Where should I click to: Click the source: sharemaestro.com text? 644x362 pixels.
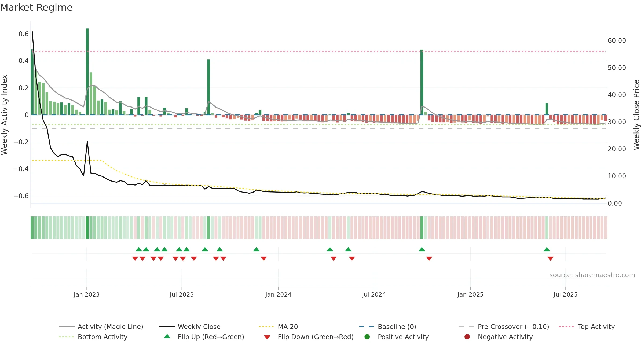(x=592, y=275)
